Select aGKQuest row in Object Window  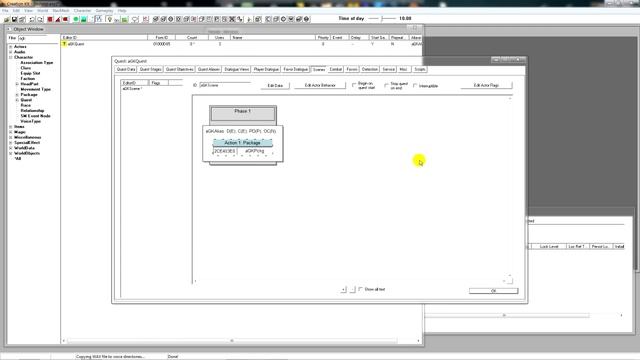pos(241,44)
